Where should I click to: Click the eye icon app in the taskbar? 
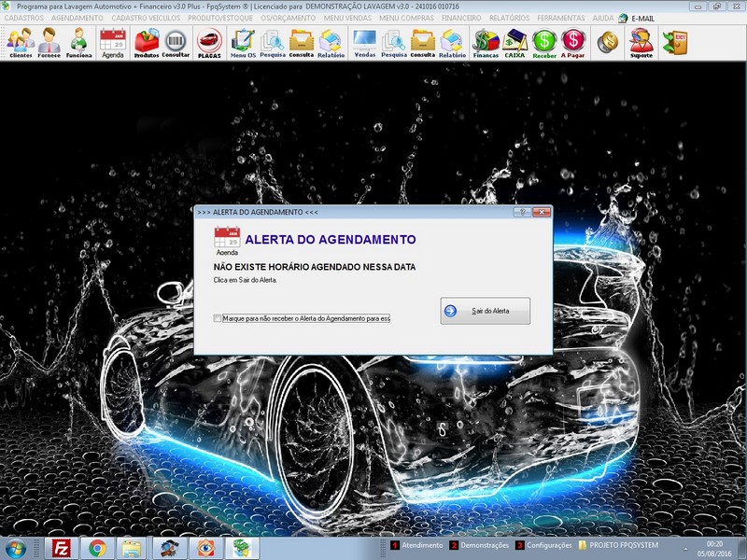206,549
